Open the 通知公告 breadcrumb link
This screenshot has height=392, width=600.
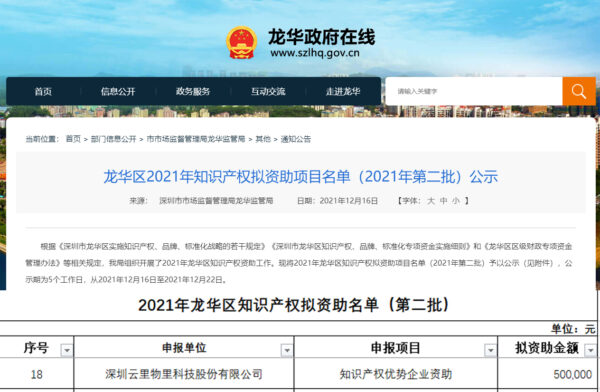(x=296, y=139)
